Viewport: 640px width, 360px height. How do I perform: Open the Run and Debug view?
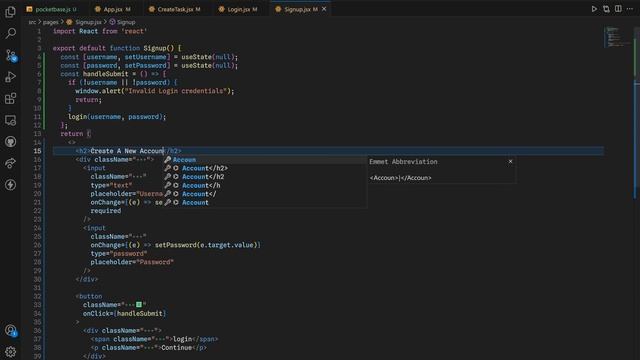click(x=11, y=77)
